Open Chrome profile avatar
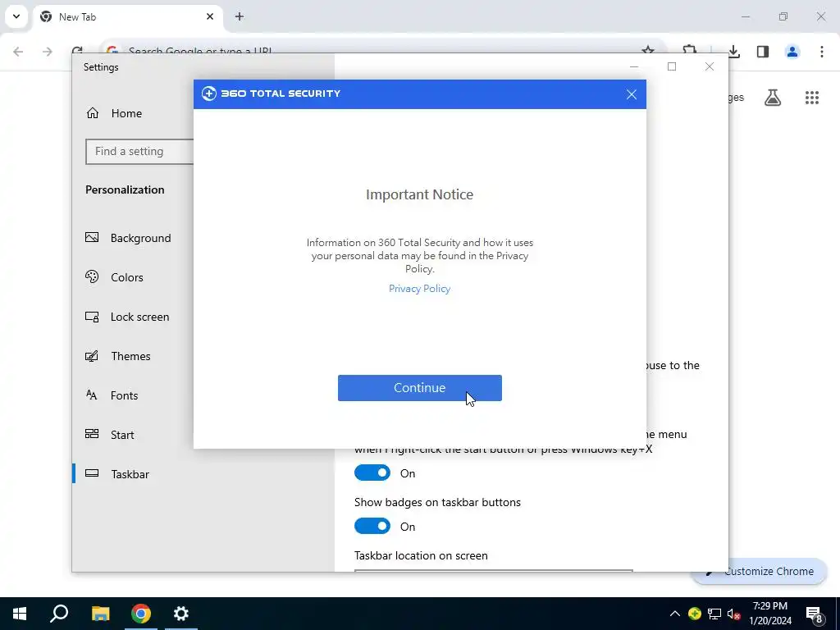Viewport: 840px width, 630px height. coord(792,52)
